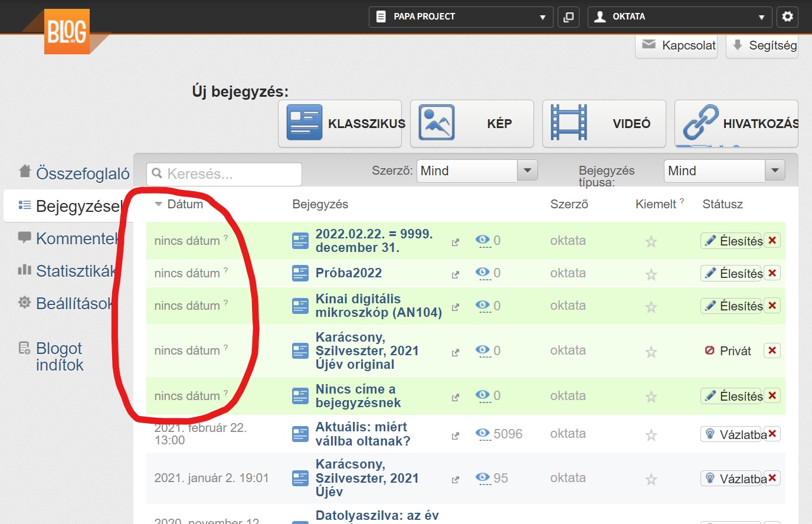This screenshot has height=524, width=812.
Task: Create a new KLASSZIKUS post
Action: click(x=340, y=123)
